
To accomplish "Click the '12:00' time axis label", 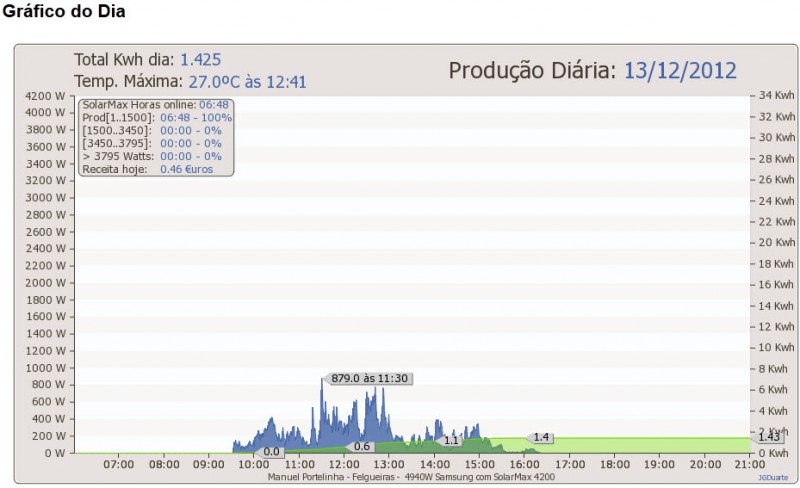I will (344, 465).
